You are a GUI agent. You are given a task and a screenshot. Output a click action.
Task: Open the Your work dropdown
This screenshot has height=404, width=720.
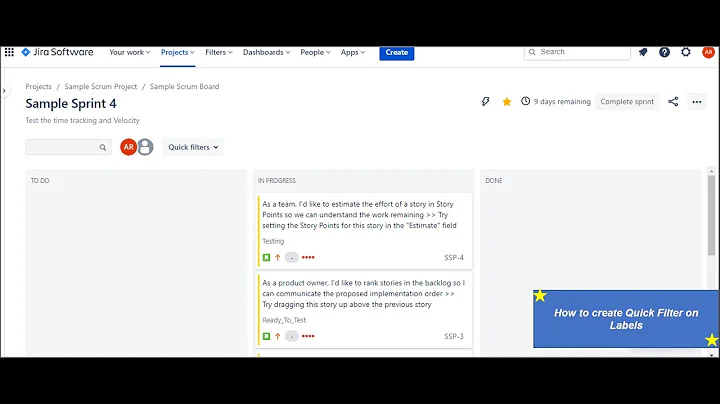(129, 52)
